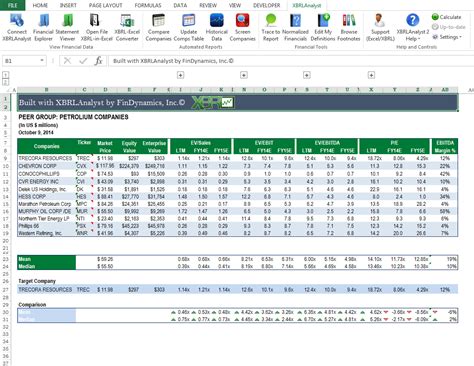Open Normalized Financials tool
The height and width of the screenshot is (366, 474).
[295, 27]
